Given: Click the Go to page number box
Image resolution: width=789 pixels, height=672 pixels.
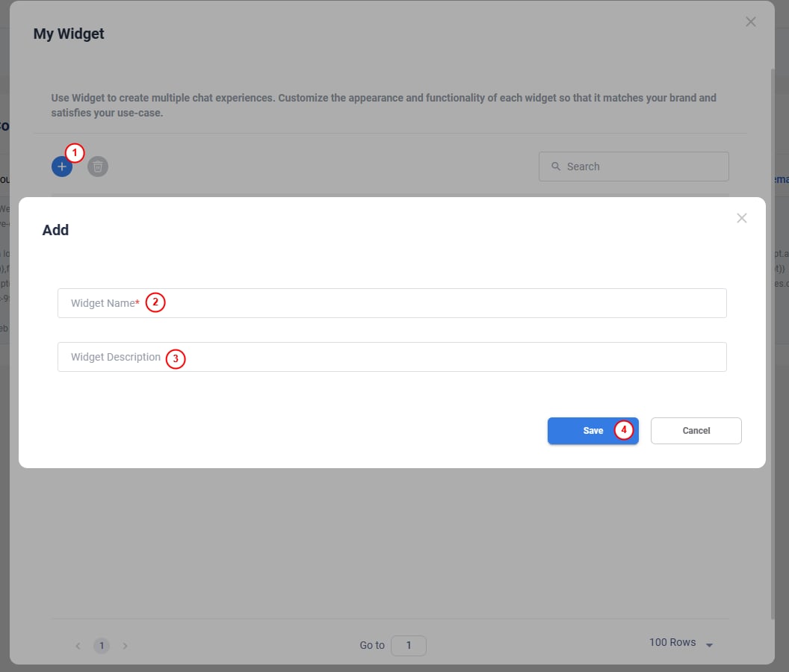Looking at the screenshot, I should coord(409,646).
